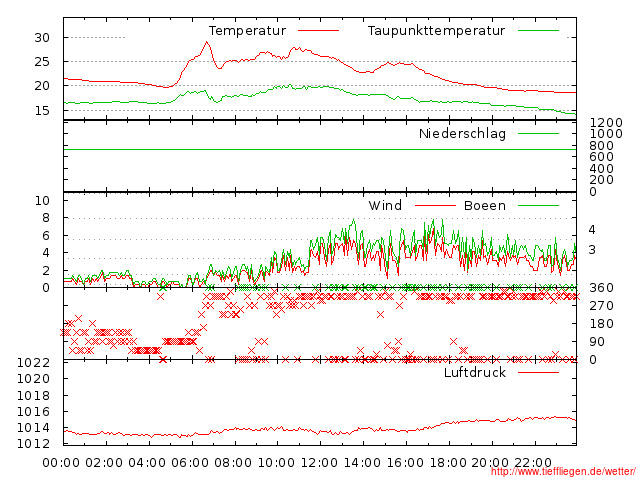Viewport: 640px width, 480px height.
Task: Click the 600 precipitation axis label
Action: tap(602, 157)
